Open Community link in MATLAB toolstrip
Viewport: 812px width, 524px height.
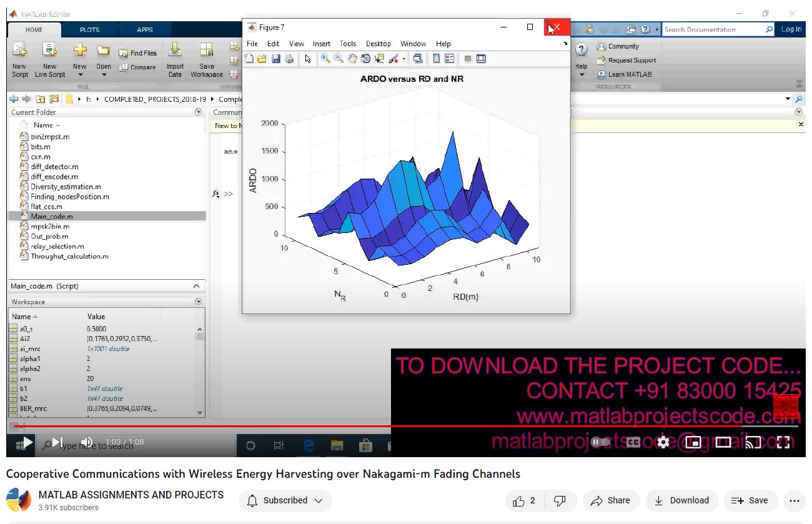(618, 46)
